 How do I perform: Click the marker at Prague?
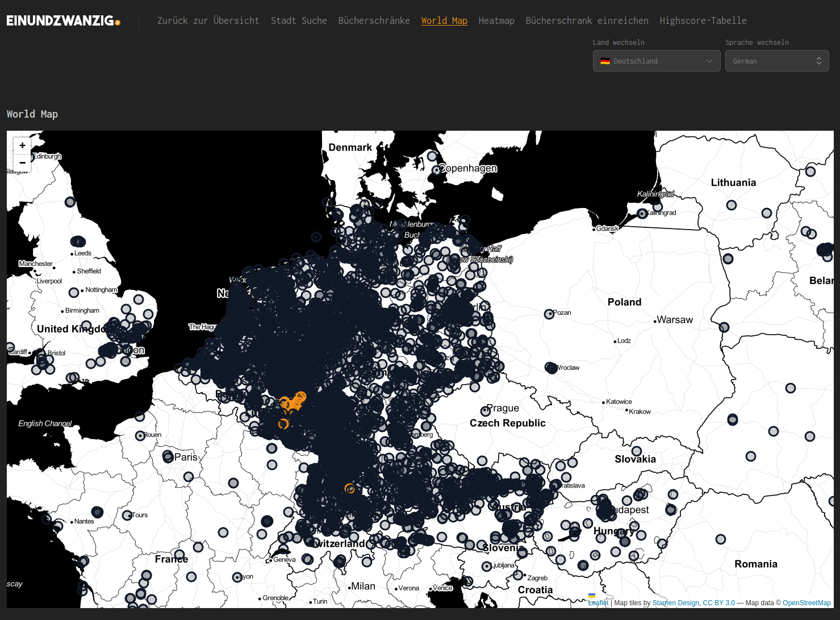[x=485, y=411]
